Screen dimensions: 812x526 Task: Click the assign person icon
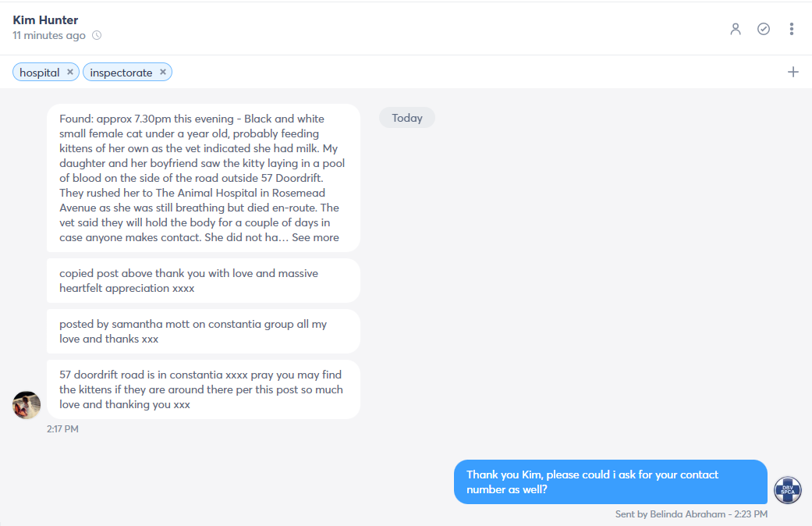pos(736,29)
